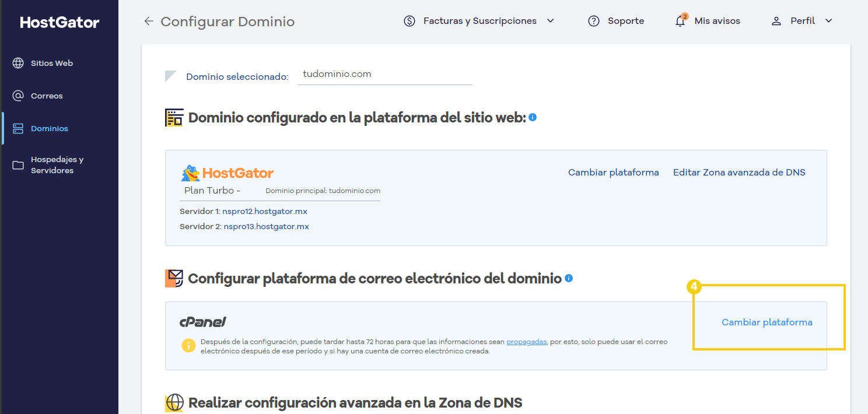The height and width of the screenshot is (414, 868).
Task: Click the website platform heading icon
Action: tap(174, 118)
